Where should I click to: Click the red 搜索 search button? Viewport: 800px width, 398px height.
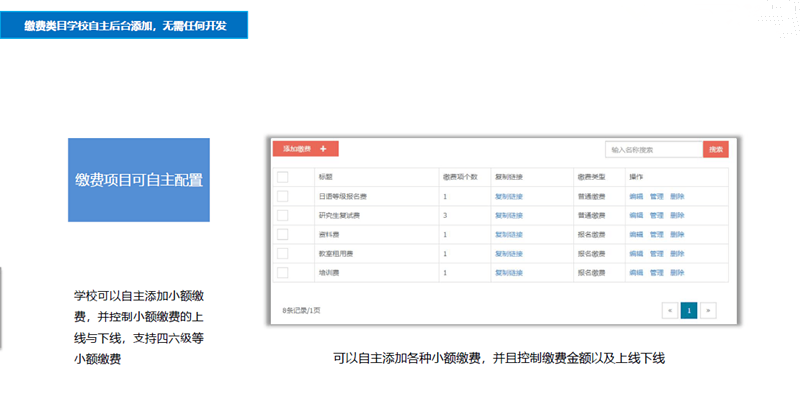tap(716, 150)
